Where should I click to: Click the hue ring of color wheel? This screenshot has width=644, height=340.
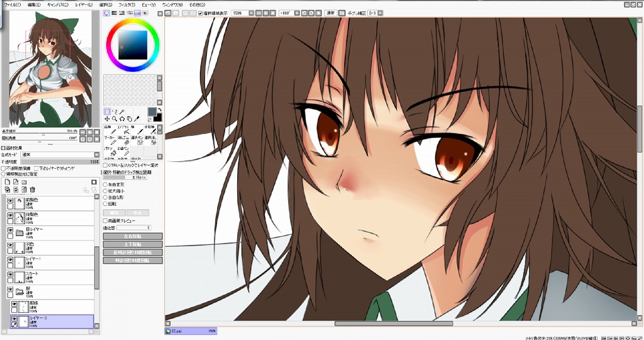[x=133, y=22]
